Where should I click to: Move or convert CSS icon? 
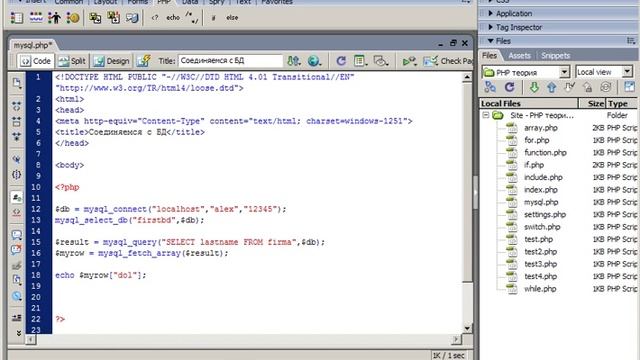coord(17,296)
